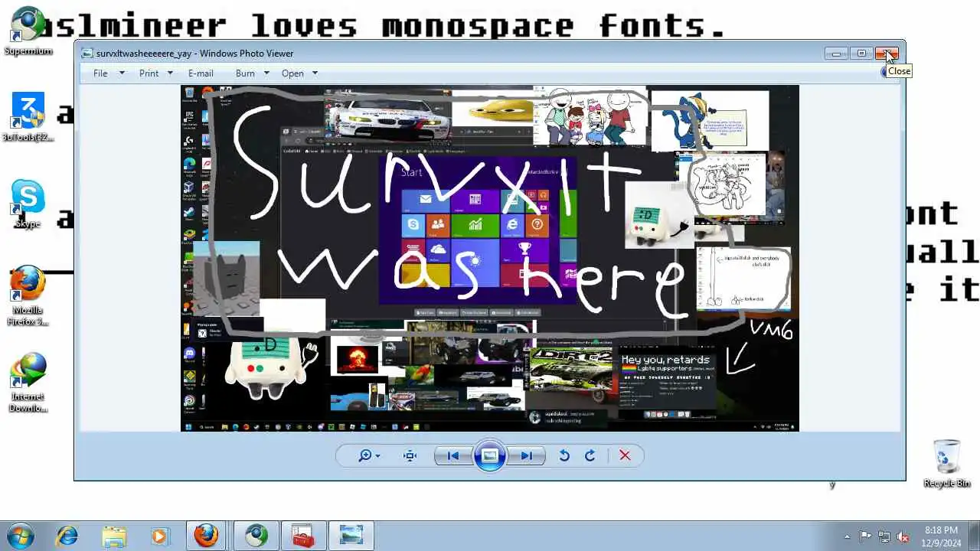
Task: Expand the Burn dropdown arrow
Action: [x=266, y=73]
